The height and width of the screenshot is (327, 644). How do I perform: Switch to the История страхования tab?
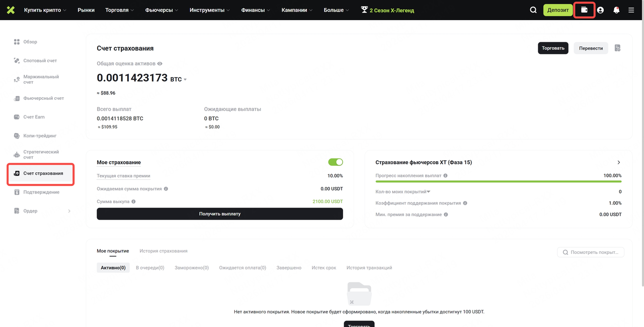164,251
